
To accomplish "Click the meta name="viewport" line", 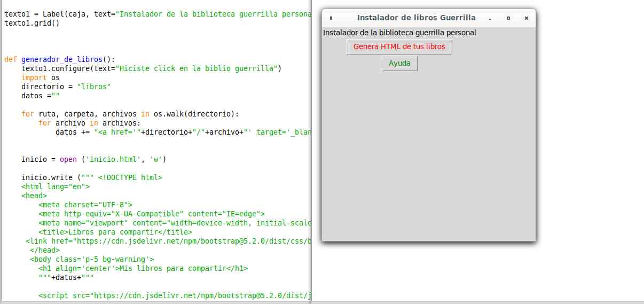I will coord(175,223).
